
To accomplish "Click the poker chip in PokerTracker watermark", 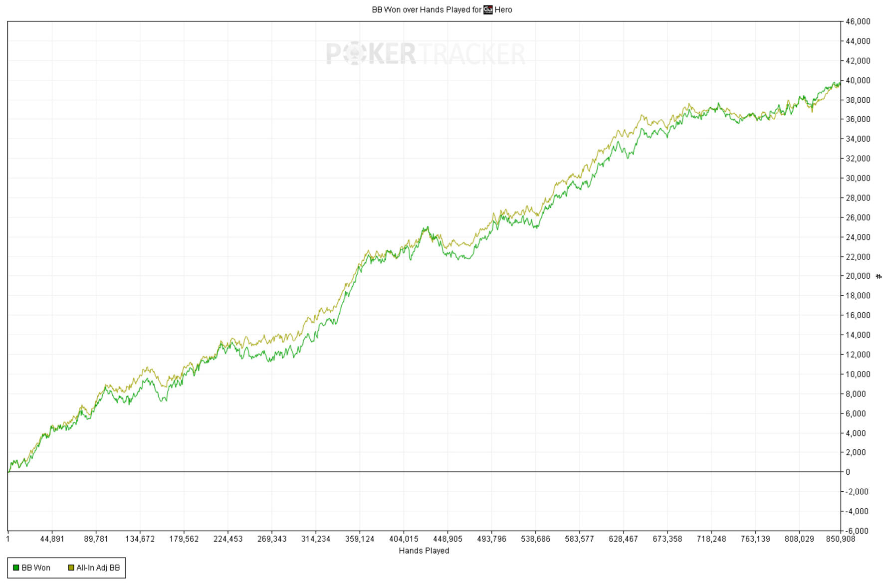I will [355, 54].
